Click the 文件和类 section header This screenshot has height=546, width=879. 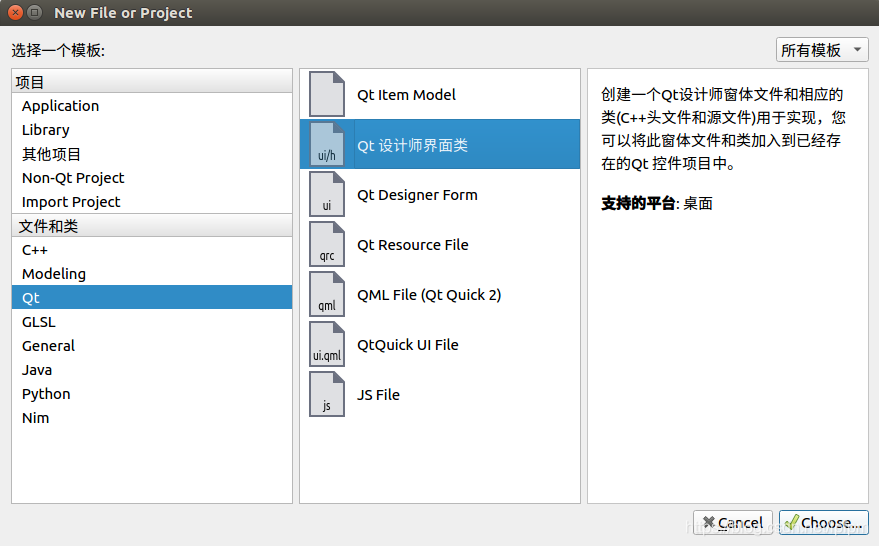point(152,226)
